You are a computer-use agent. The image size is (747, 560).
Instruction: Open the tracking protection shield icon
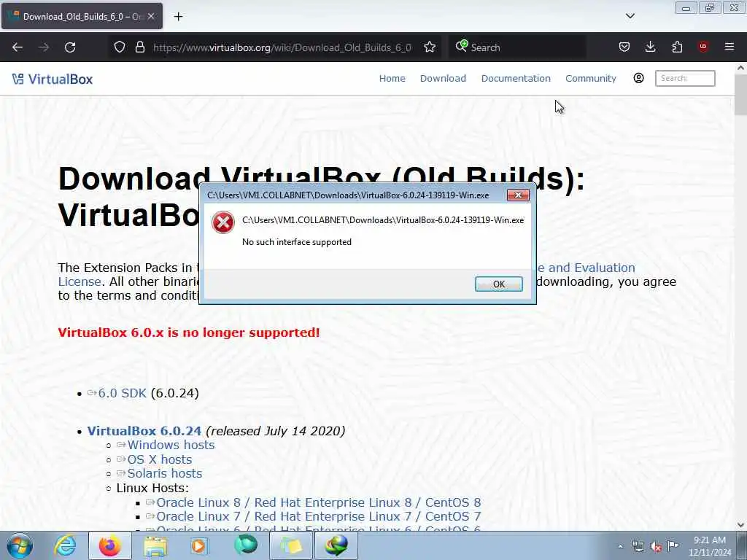(x=120, y=47)
